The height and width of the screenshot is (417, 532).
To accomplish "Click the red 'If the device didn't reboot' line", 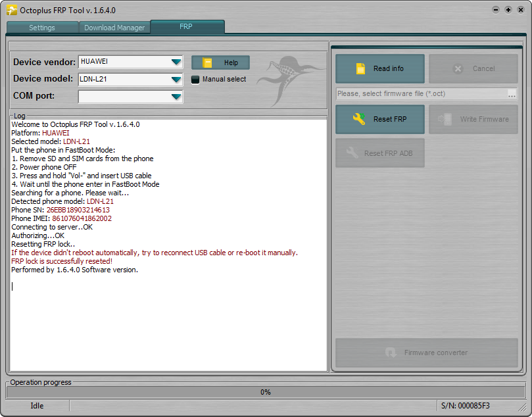I will coord(155,253).
